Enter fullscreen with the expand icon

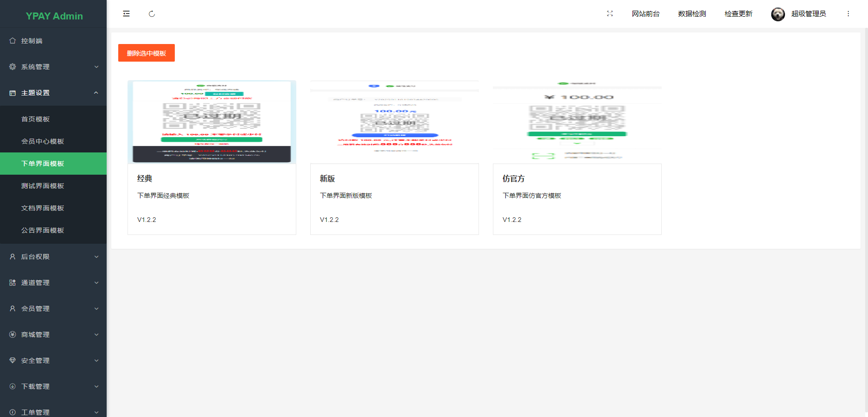click(610, 13)
